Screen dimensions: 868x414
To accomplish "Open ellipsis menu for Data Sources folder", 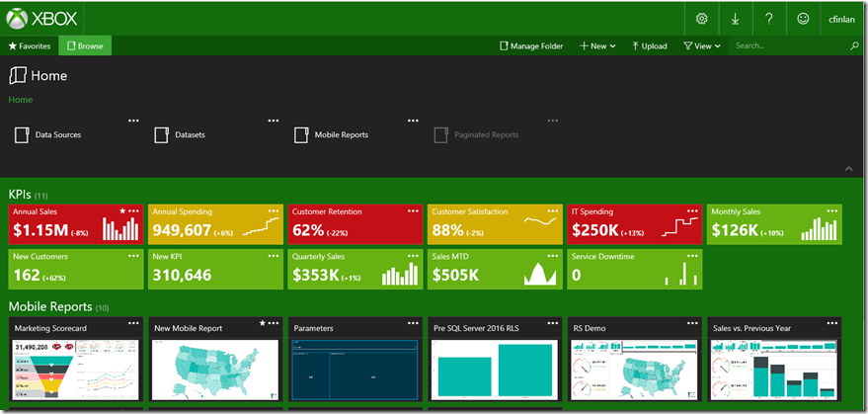I will 133,121.
